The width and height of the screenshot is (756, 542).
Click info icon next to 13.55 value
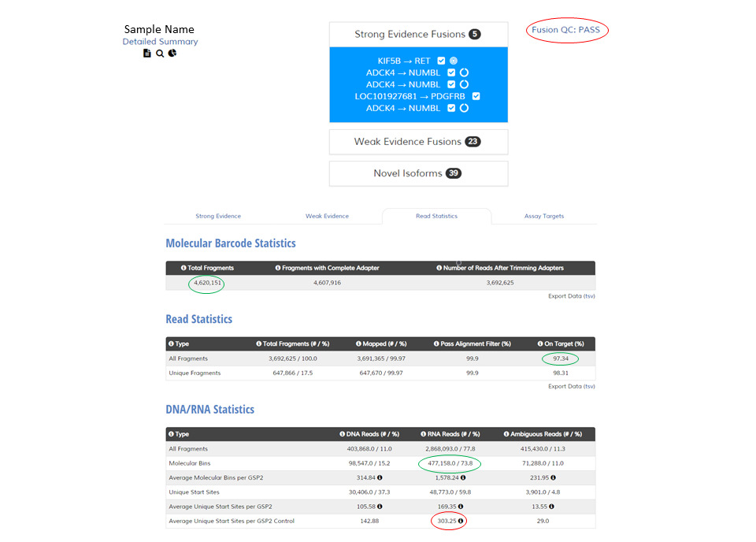tap(551, 507)
